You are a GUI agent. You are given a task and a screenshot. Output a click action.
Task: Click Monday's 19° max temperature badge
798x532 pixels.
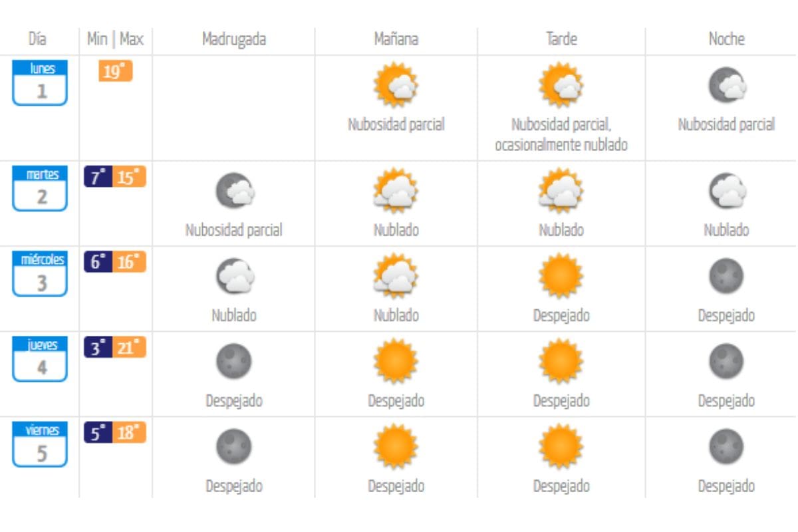point(116,71)
